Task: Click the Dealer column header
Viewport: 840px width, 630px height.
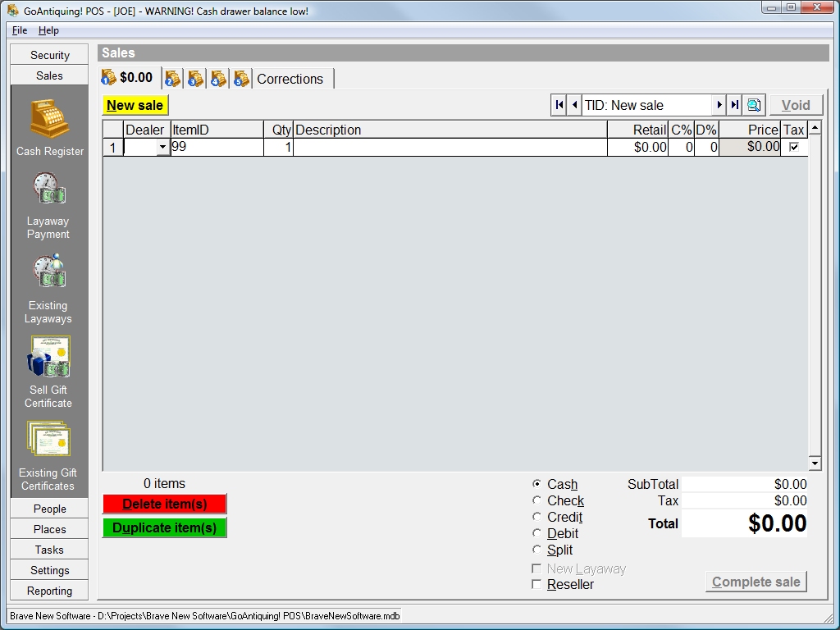Action: 147,130
